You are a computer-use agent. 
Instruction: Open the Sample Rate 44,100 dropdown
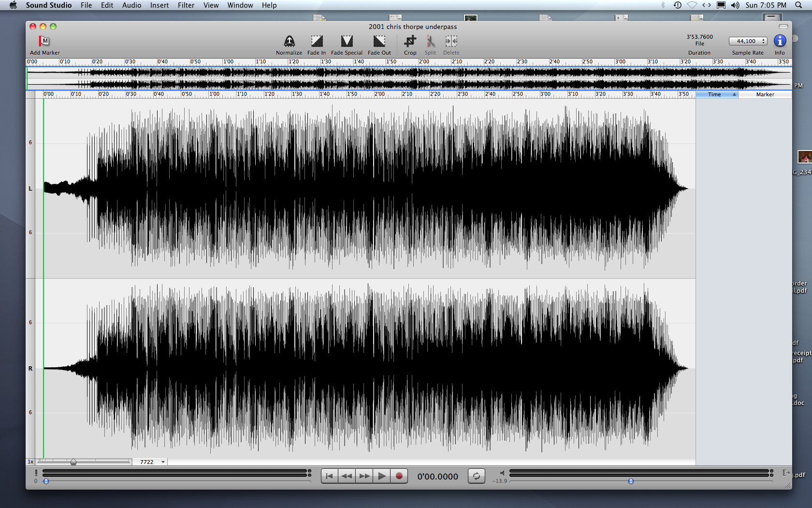(748, 41)
